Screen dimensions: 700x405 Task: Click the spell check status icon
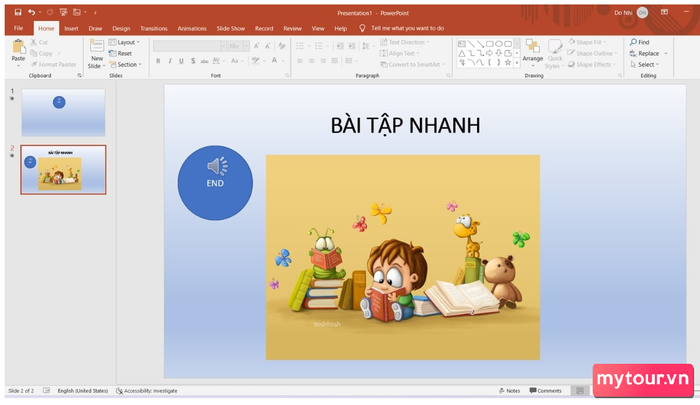click(x=46, y=391)
